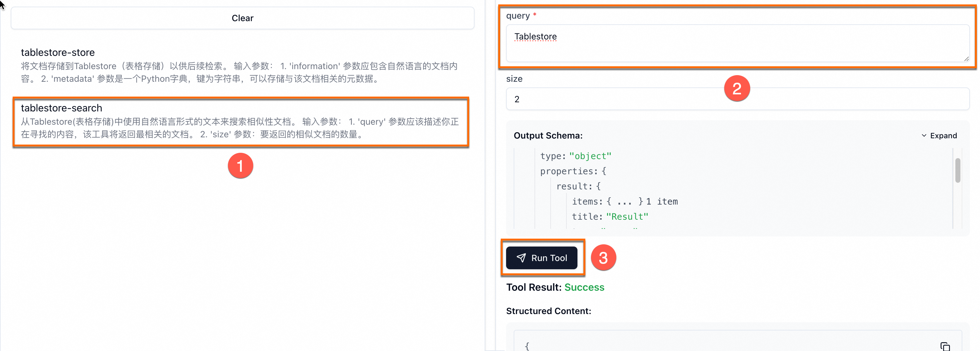Expand the collapsed items object
The width and height of the screenshot is (980, 351).
(x=625, y=202)
